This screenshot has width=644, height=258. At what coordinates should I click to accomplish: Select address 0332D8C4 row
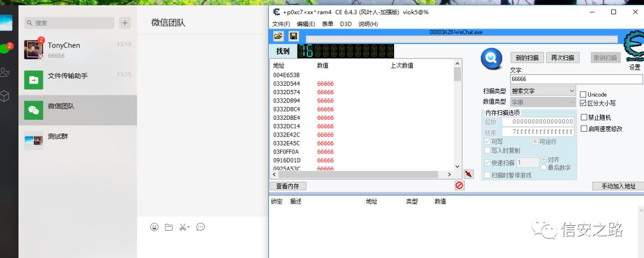pyautogui.click(x=363, y=109)
